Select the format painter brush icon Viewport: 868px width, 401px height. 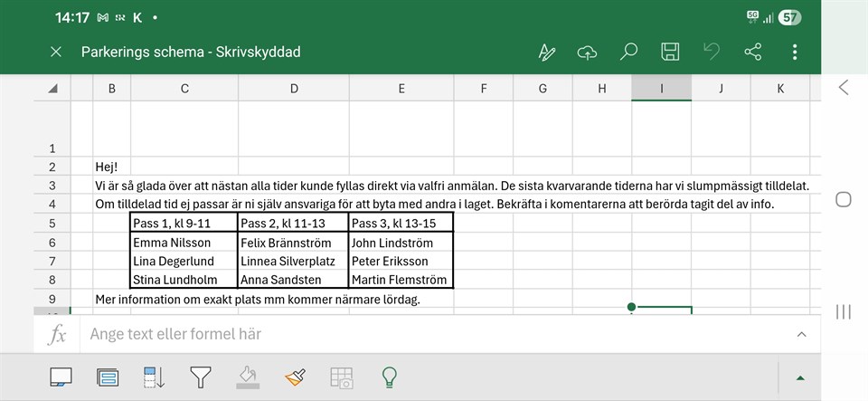[x=295, y=377]
